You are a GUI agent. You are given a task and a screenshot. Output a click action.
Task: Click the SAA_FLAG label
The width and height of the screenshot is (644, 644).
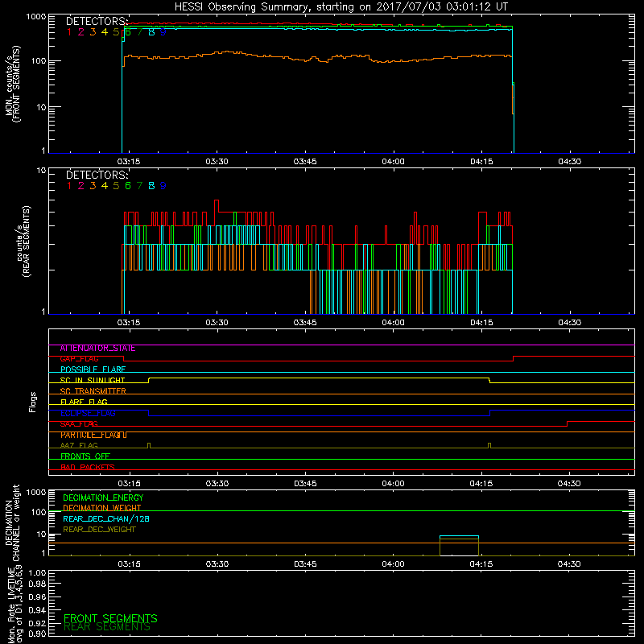coord(79,424)
